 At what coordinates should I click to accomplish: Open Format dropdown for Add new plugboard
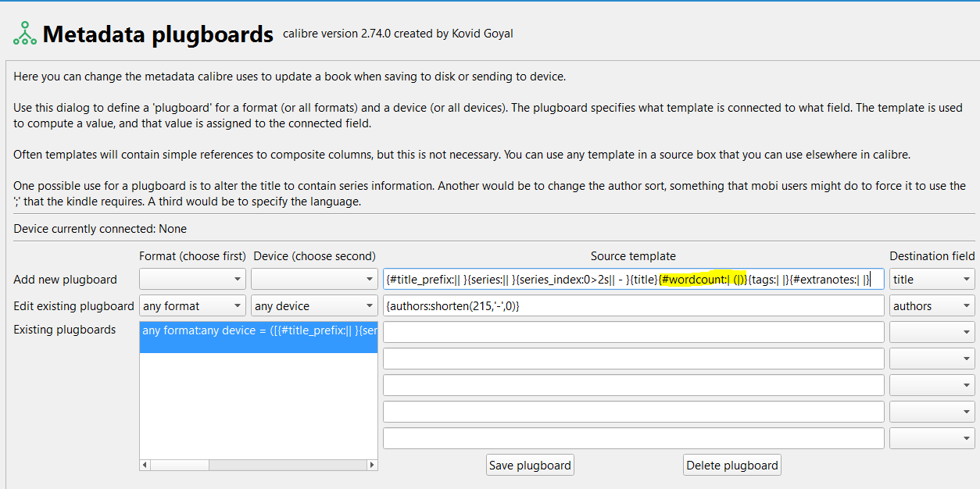(x=192, y=279)
